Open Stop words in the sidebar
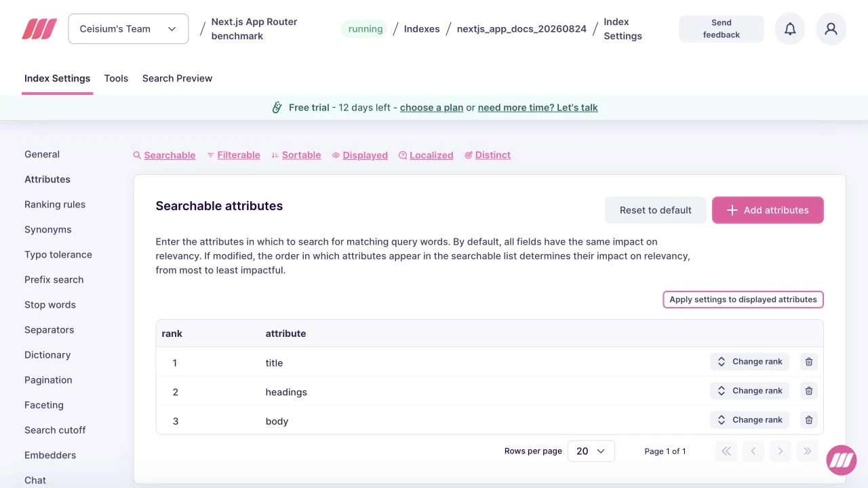Image resolution: width=868 pixels, height=488 pixels. (x=50, y=305)
